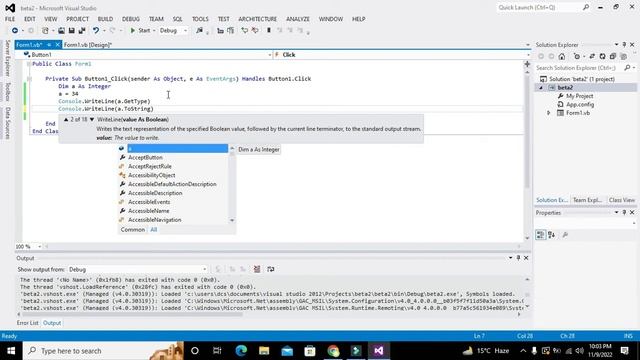Go to next overload in the parameter tooltip

[92, 120]
